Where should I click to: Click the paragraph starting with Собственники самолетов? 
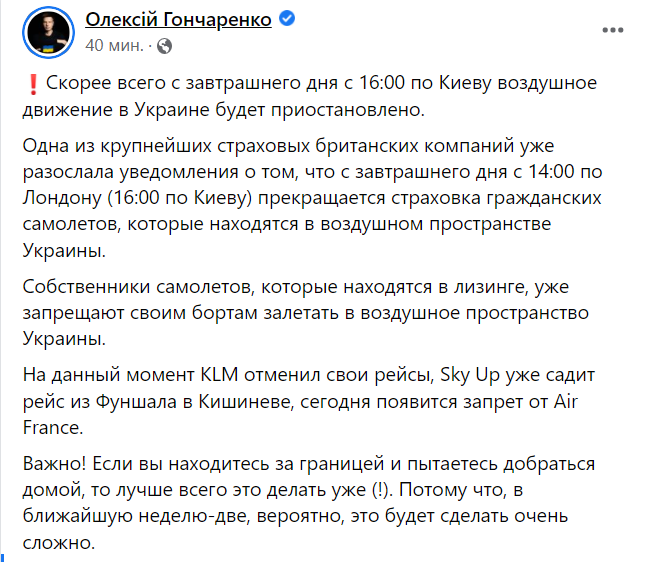click(x=306, y=312)
